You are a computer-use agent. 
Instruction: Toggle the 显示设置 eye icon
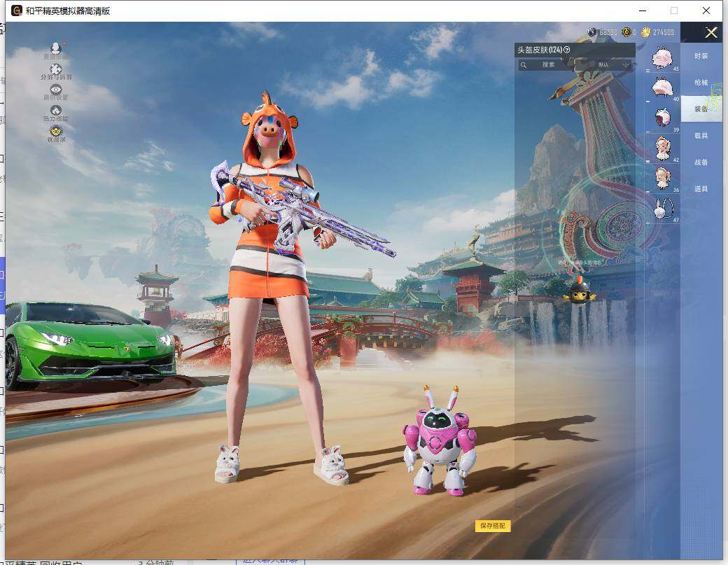pos(56,90)
